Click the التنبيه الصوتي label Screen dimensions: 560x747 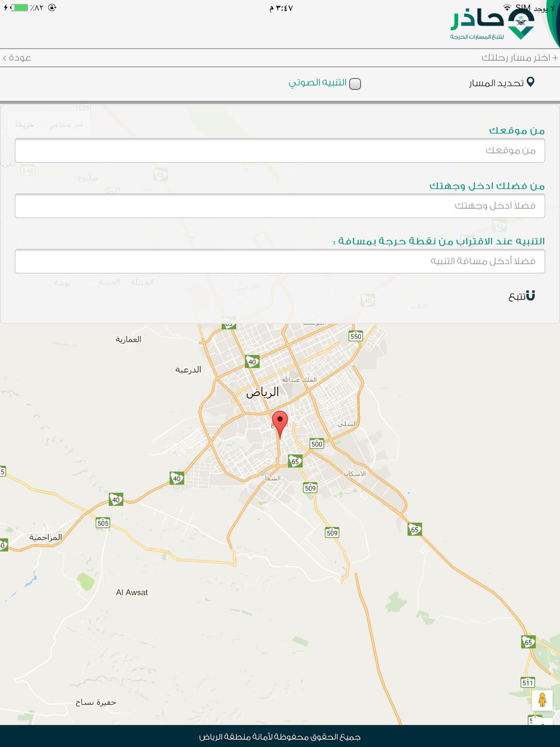[318, 82]
